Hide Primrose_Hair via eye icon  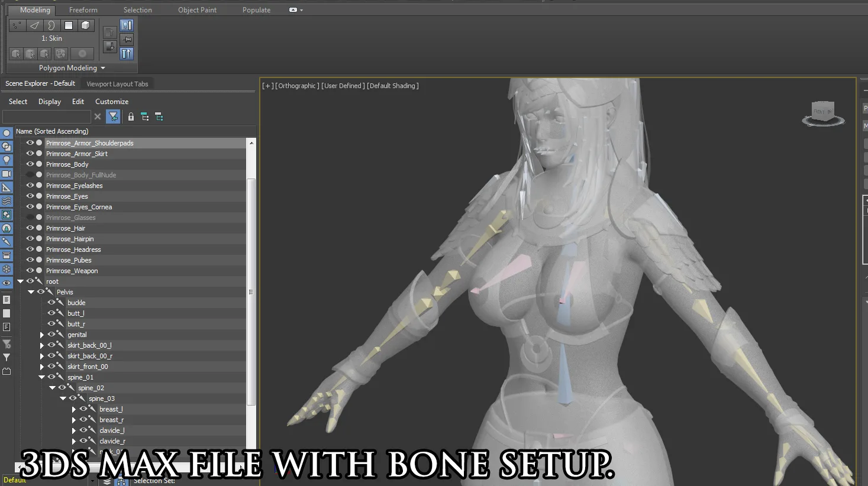(30, 228)
